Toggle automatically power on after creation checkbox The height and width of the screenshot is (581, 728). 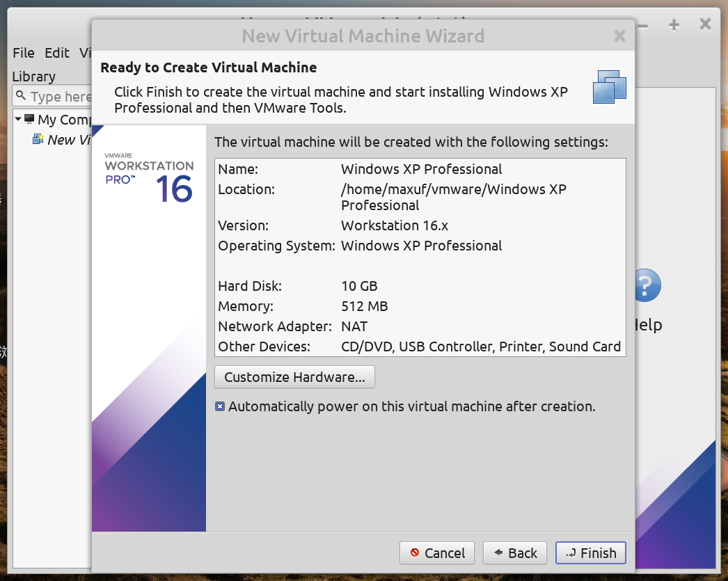pyautogui.click(x=220, y=406)
